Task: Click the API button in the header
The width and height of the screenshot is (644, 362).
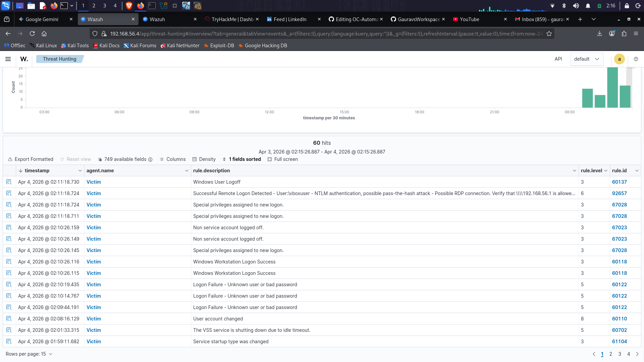Action: pos(558,59)
